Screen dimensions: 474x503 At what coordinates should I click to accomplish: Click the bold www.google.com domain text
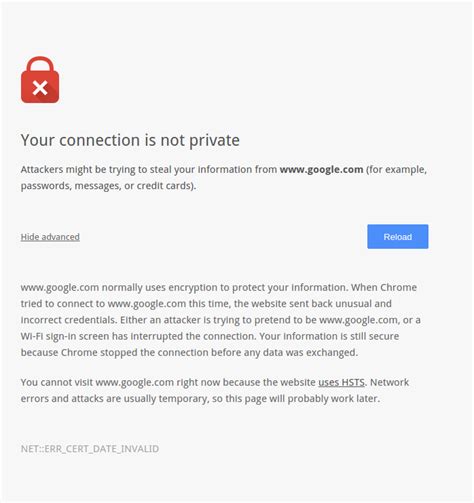coord(321,170)
